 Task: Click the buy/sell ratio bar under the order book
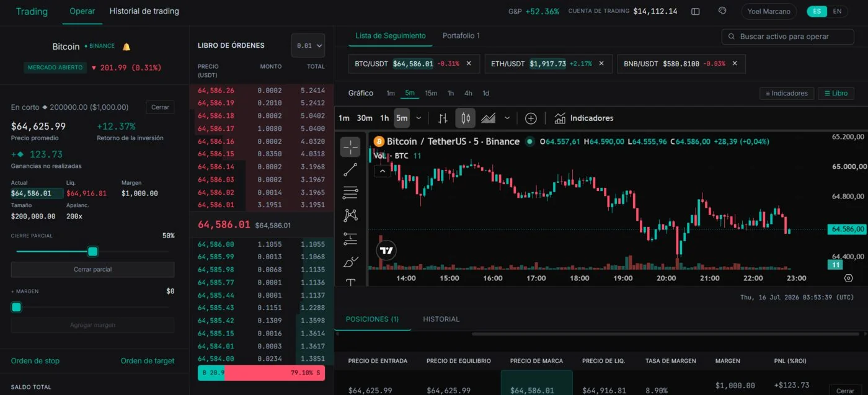[x=261, y=373]
